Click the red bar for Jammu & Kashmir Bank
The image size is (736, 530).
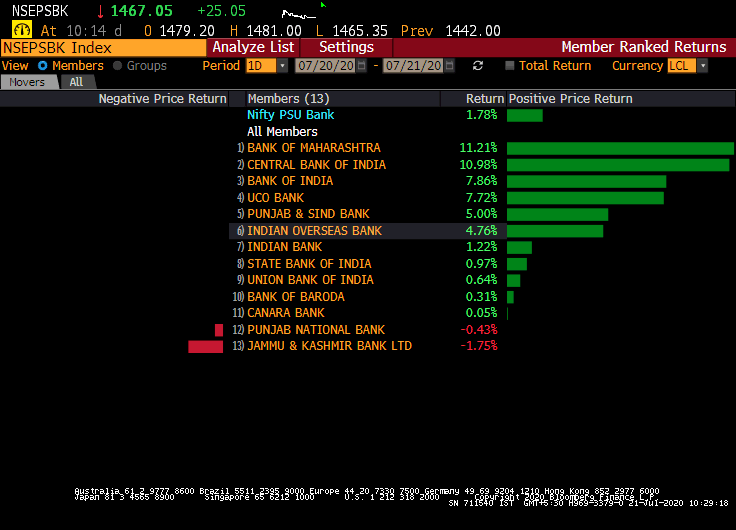point(205,346)
